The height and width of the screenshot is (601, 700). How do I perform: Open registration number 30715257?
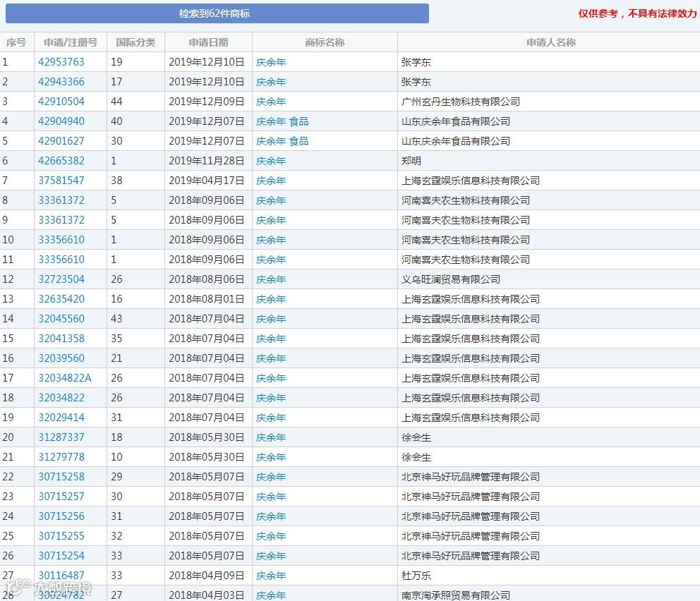coord(61,496)
